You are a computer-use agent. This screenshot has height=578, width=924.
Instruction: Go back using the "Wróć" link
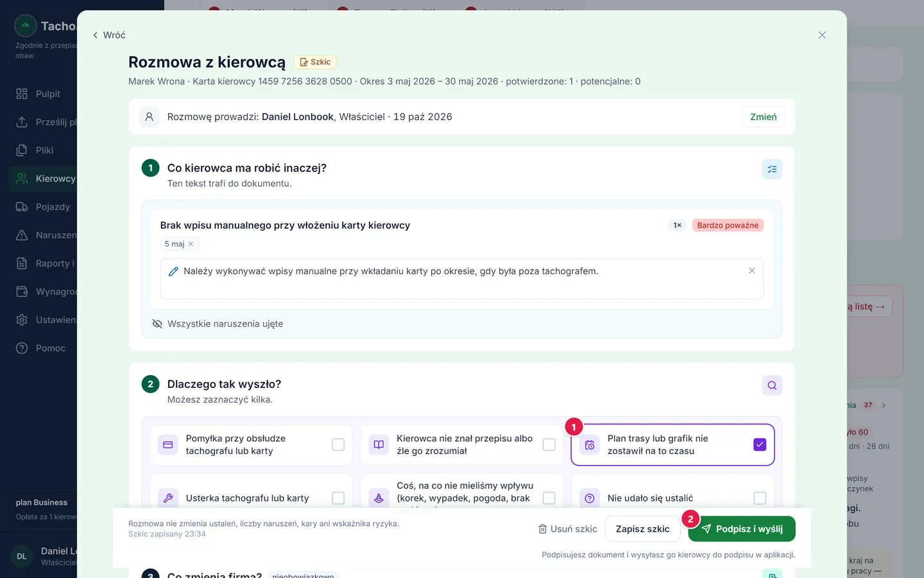pos(108,35)
